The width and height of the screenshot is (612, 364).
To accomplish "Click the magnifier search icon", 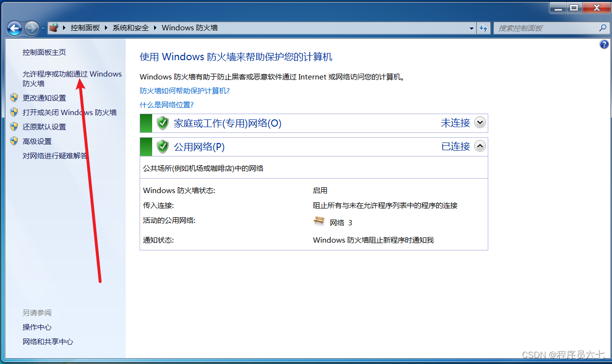I will pos(603,28).
